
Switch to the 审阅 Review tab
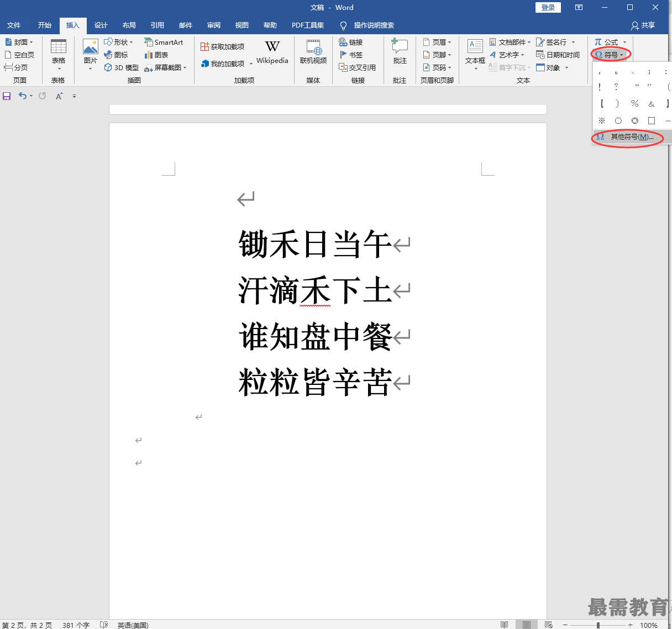tap(214, 25)
